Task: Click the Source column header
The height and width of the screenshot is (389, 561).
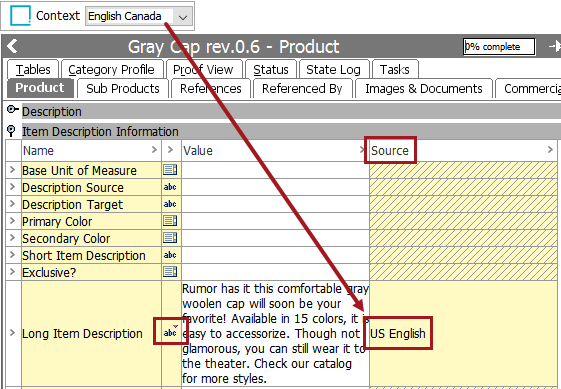Action: coord(390,151)
